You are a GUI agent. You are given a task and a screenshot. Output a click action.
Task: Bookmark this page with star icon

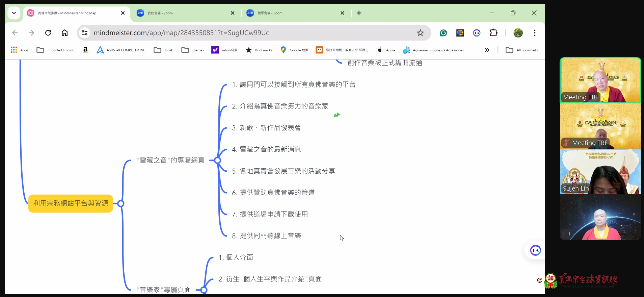[x=420, y=33]
